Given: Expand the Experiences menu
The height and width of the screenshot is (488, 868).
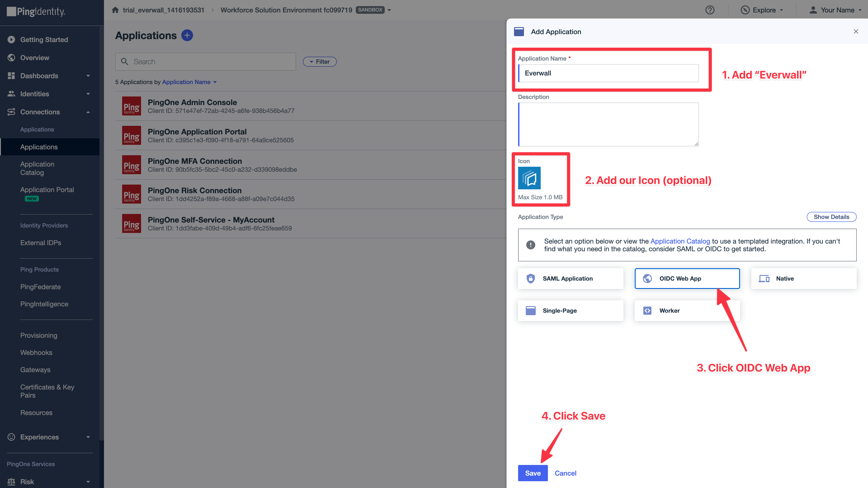Looking at the screenshot, I should click(88, 437).
